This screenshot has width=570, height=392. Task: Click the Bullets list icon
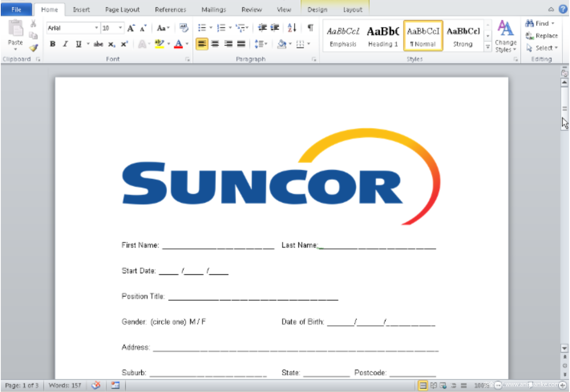tap(202, 28)
